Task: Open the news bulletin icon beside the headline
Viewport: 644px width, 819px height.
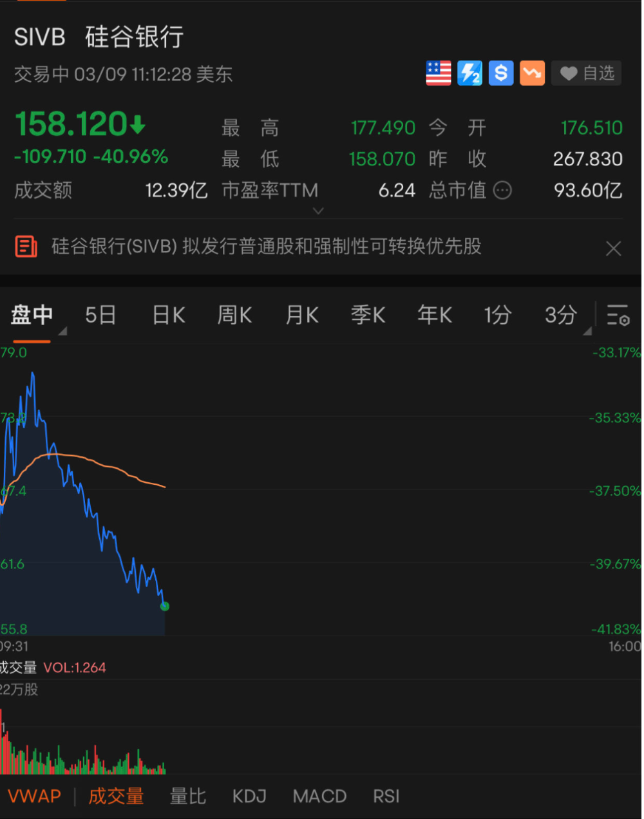Action: (x=26, y=247)
